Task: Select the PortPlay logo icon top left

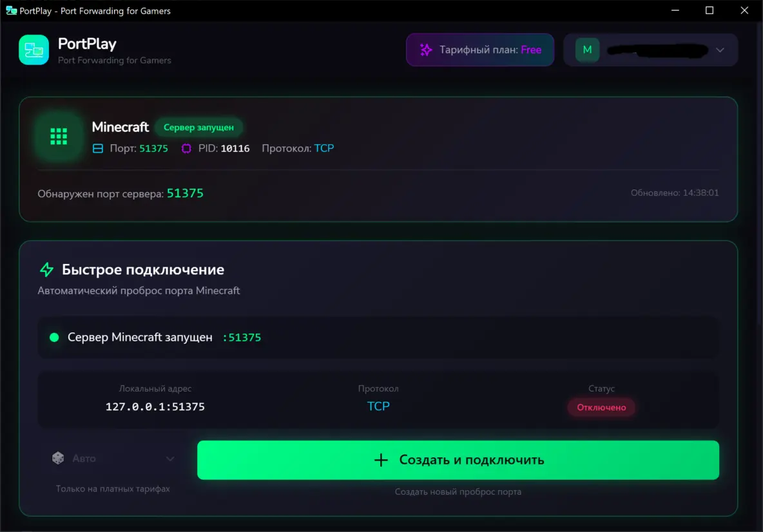Action: pyautogui.click(x=33, y=50)
